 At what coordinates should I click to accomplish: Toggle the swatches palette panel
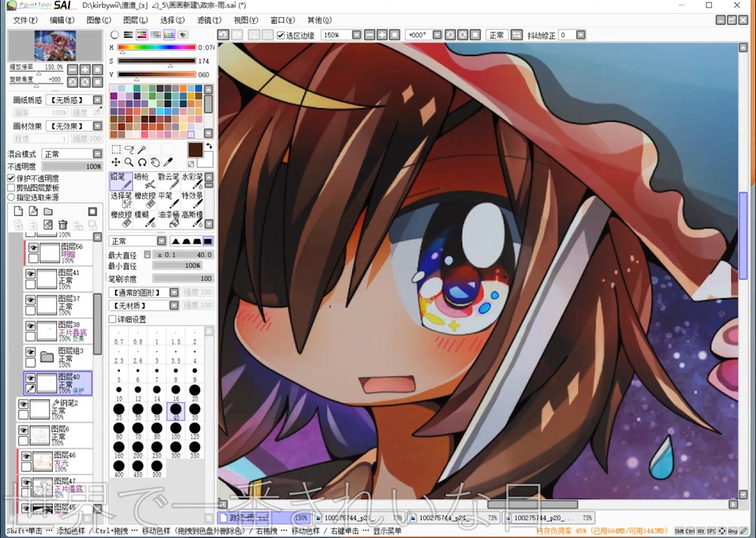pos(169,34)
